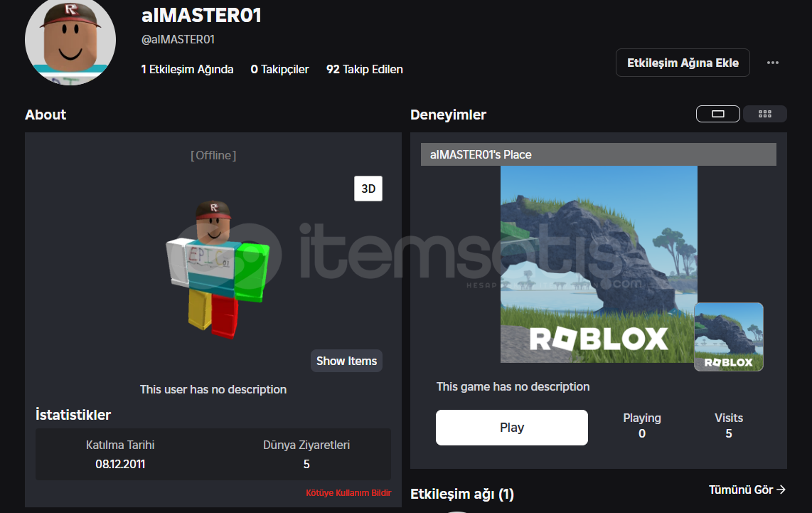Open the 1 Etkileşim Ağında list
The image size is (812, 513).
(x=187, y=70)
